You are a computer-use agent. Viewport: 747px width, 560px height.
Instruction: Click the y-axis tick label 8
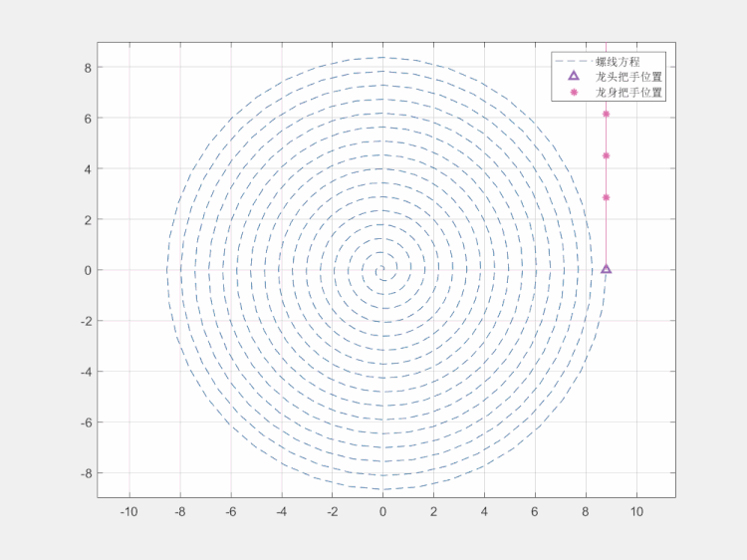point(88,68)
